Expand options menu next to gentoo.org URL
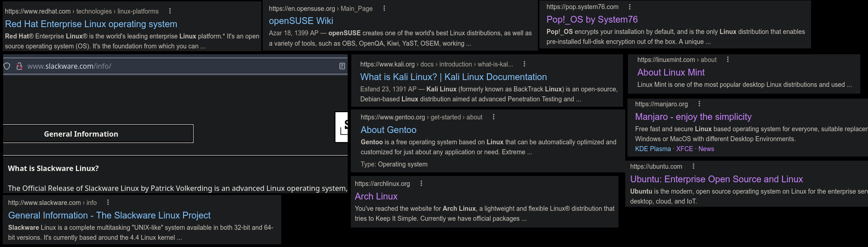Image resolution: width=868 pixels, height=247 pixels. click(x=494, y=117)
